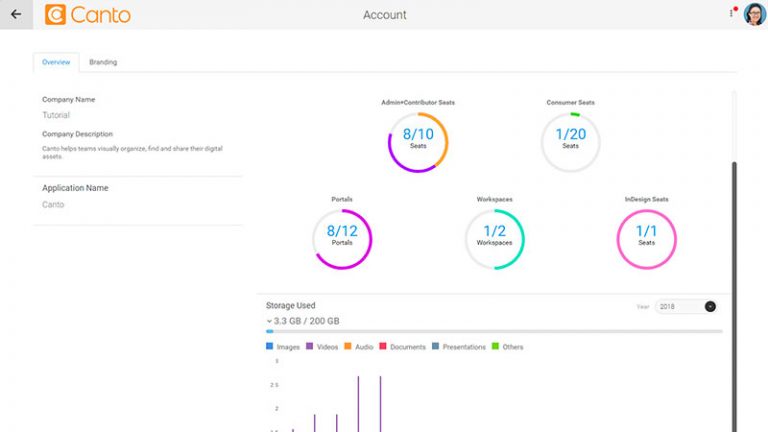Click the Canto application name field

click(53, 205)
